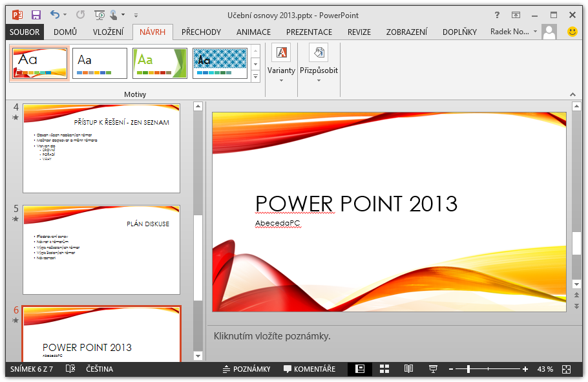588x382 pixels.
Task: Toggle the POZNÁMKY notes pane
Action: point(246,369)
